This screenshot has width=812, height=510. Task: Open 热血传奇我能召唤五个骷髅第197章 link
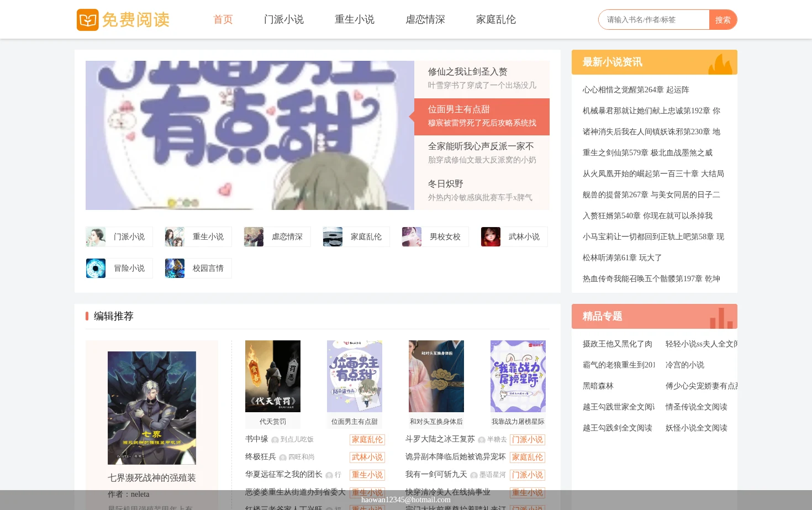click(651, 278)
